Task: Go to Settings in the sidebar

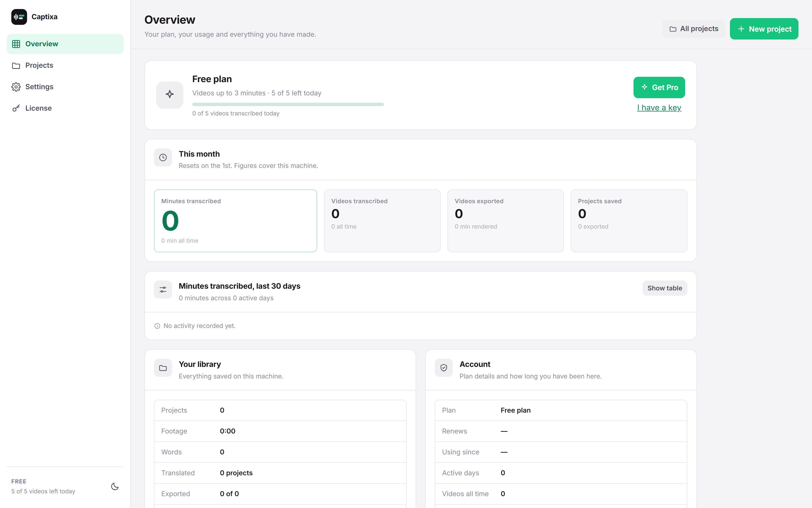Action: coord(65,87)
